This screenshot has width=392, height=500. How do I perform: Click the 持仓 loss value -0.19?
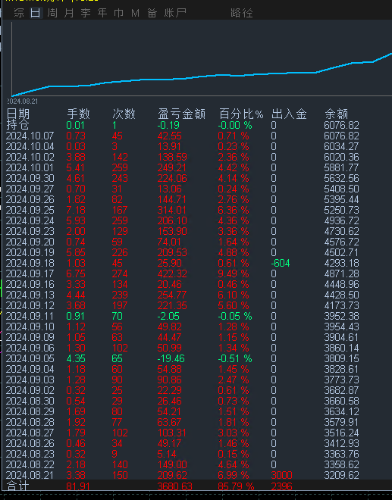click(x=169, y=125)
